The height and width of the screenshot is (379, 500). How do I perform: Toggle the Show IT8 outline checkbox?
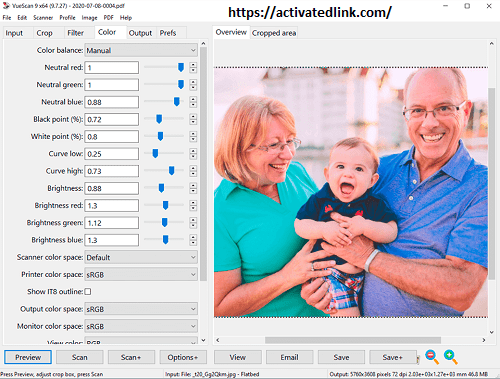tap(88, 292)
